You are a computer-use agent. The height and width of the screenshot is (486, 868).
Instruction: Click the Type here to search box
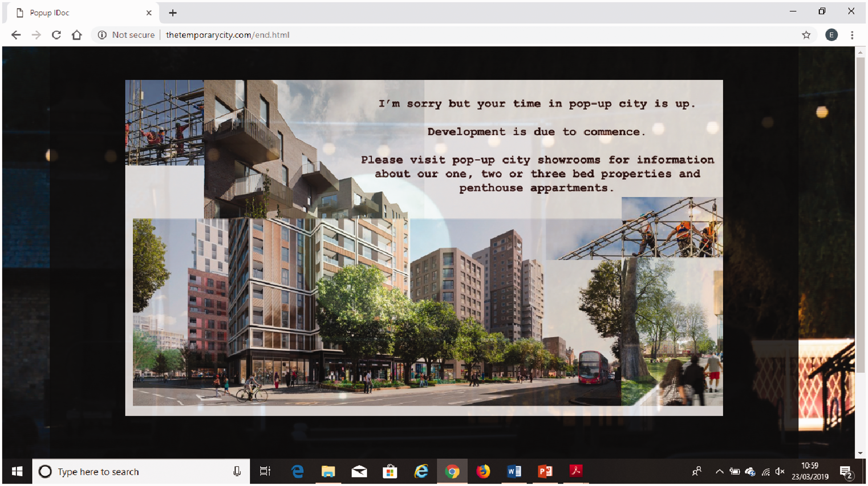[x=141, y=472]
